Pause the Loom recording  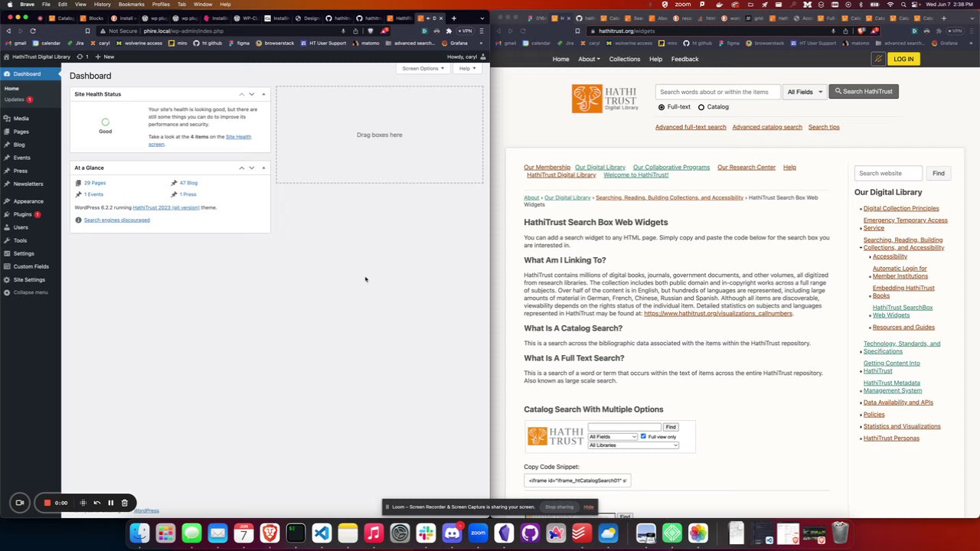pos(110,503)
